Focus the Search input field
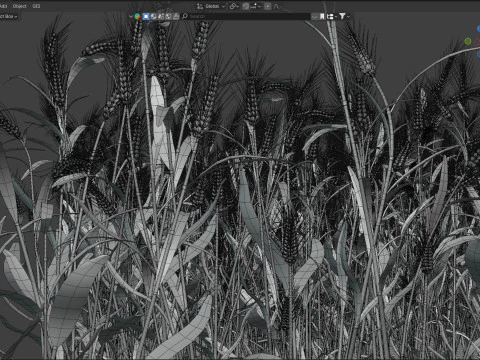Screen dimensions: 480x360 [x=246, y=16]
